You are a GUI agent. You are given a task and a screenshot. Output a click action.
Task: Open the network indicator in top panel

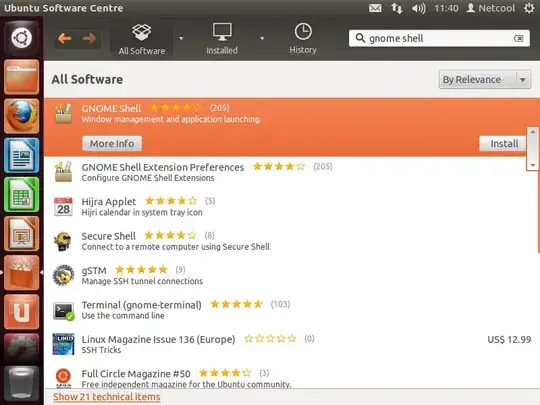[397, 8]
